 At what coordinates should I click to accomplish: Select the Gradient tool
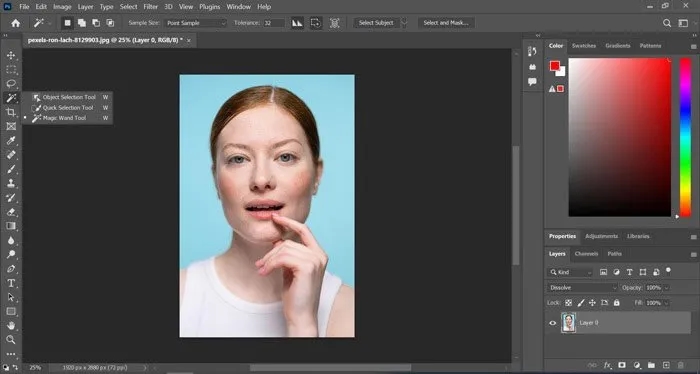[x=11, y=226]
